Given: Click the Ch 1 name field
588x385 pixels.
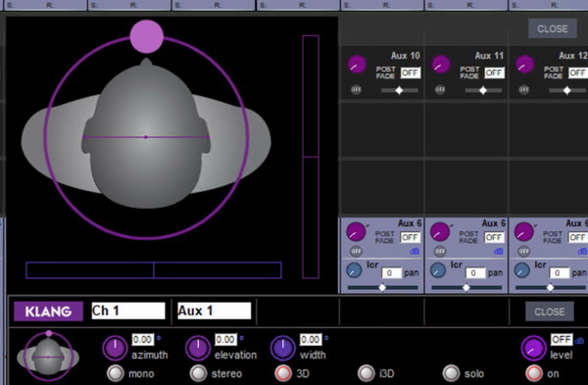Looking at the screenshot, I should (128, 311).
